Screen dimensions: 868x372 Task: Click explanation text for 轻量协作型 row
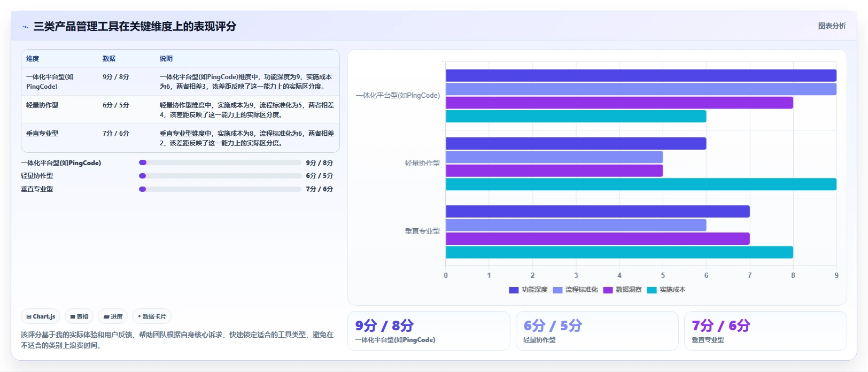pyautogui.click(x=246, y=110)
